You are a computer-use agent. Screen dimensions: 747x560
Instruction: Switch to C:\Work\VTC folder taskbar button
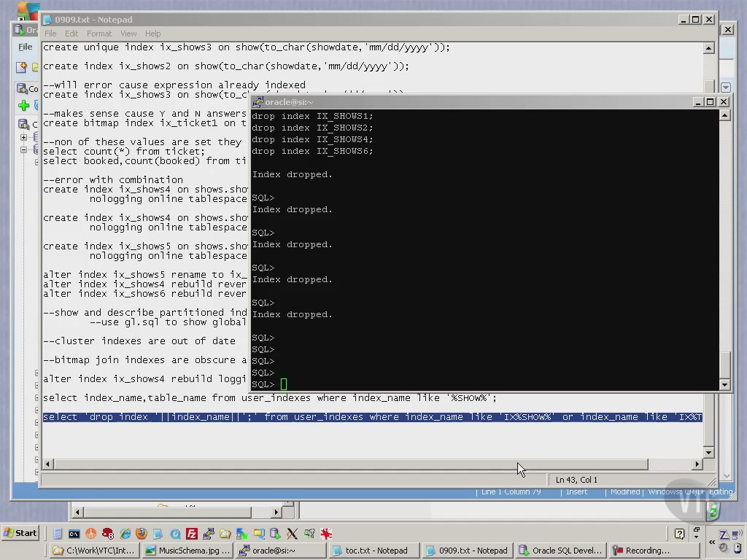click(x=94, y=550)
